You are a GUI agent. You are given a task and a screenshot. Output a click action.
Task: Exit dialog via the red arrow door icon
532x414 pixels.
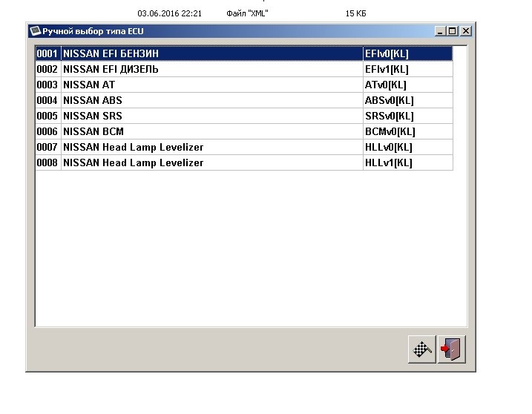tap(452, 349)
